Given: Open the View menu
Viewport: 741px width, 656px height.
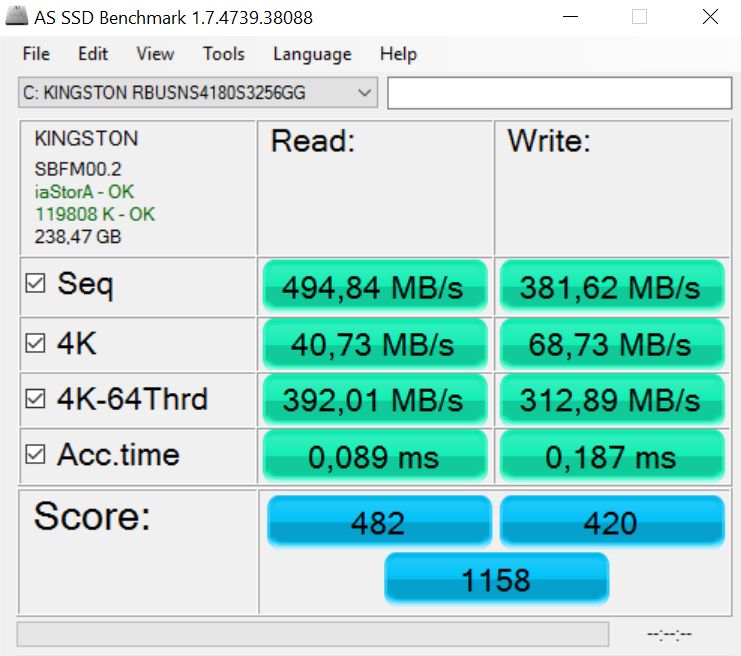Looking at the screenshot, I should click(x=155, y=54).
